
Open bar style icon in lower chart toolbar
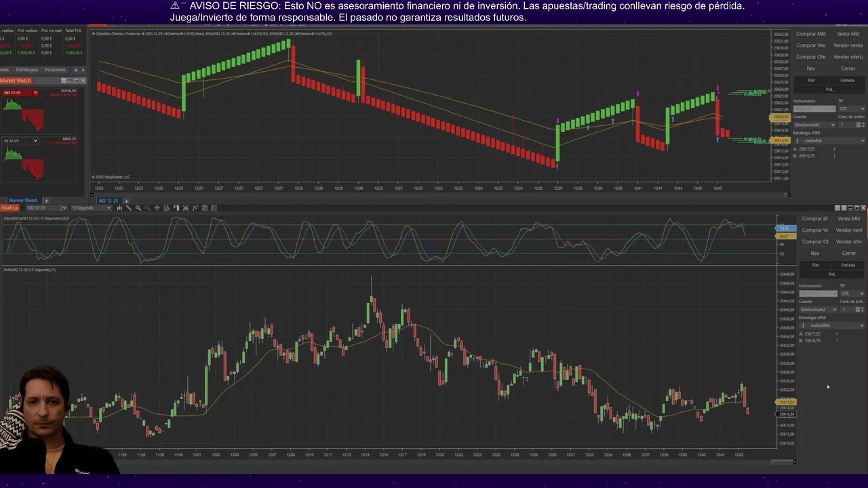point(119,208)
